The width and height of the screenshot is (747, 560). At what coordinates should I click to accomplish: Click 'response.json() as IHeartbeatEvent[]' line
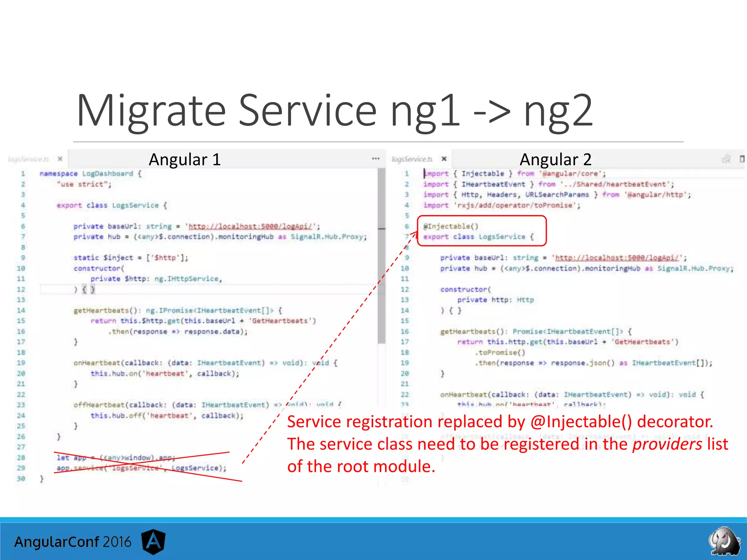[x=593, y=363]
